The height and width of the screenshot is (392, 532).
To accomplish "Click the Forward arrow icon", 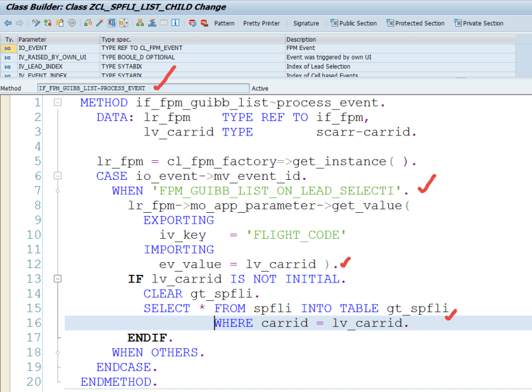I will (x=20, y=23).
